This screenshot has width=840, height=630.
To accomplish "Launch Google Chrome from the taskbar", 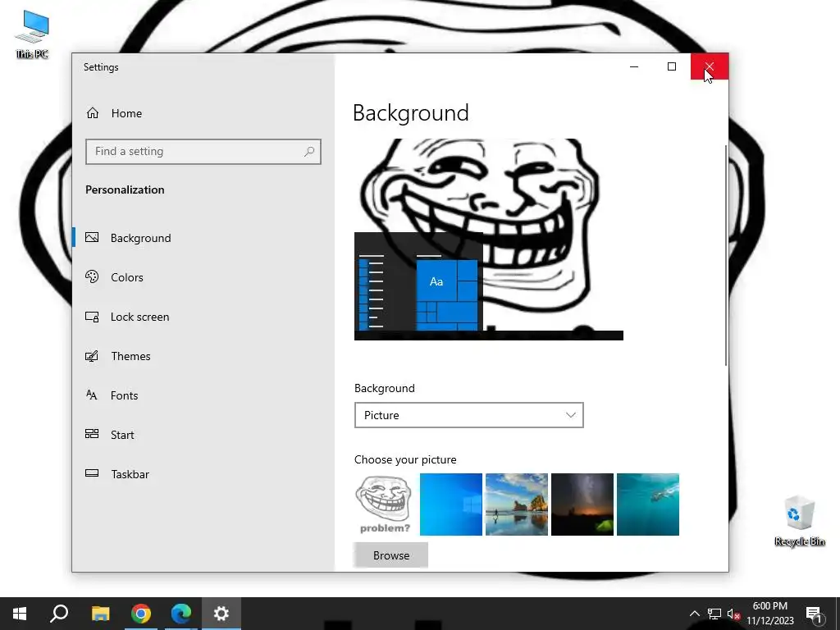I will pos(141,614).
